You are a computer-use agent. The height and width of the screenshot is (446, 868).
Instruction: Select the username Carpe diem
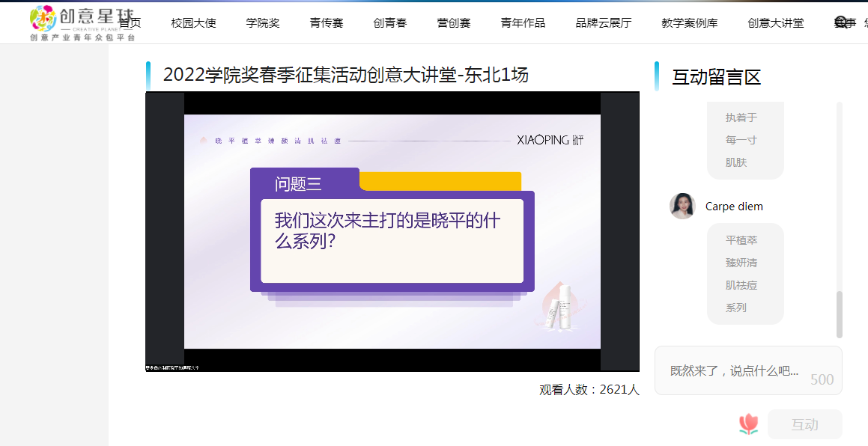734,207
